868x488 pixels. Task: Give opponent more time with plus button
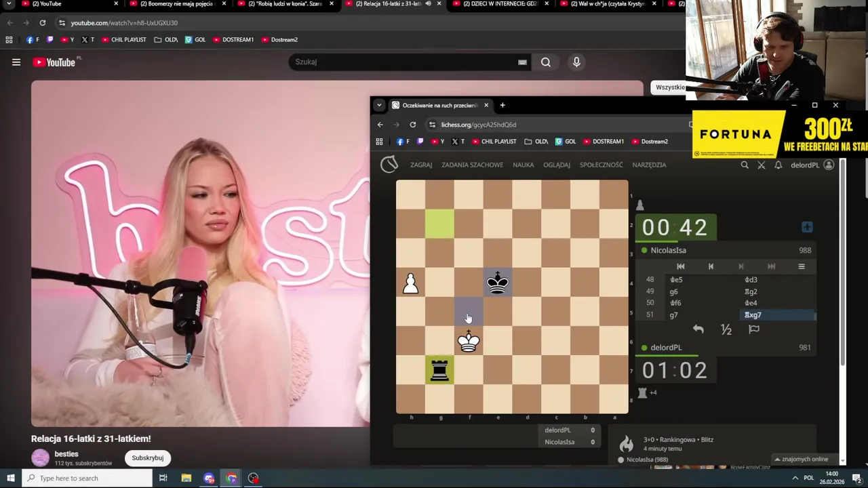[x=806, y=227]
